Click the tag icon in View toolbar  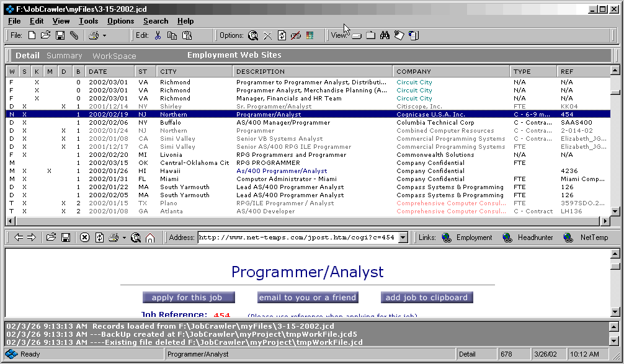pos(399,35)
